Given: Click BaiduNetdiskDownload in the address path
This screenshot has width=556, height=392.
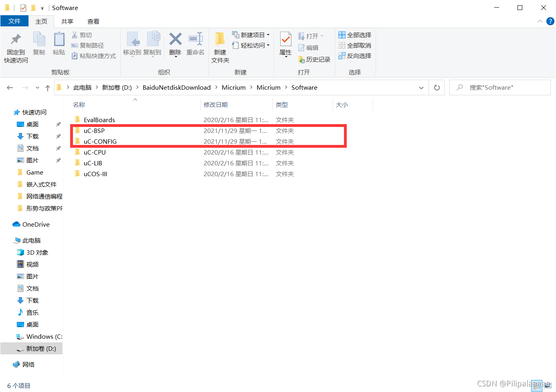Looking at the screenshot, I should point(177,87).
